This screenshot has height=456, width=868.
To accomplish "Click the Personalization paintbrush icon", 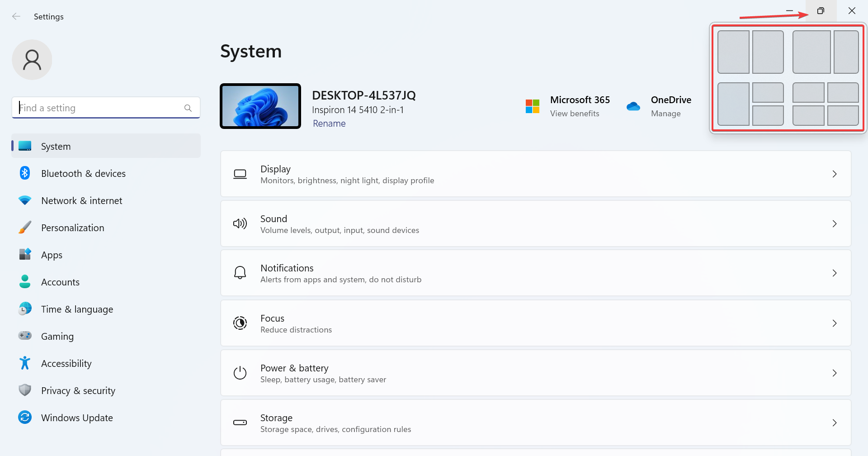I will (24, 227).
